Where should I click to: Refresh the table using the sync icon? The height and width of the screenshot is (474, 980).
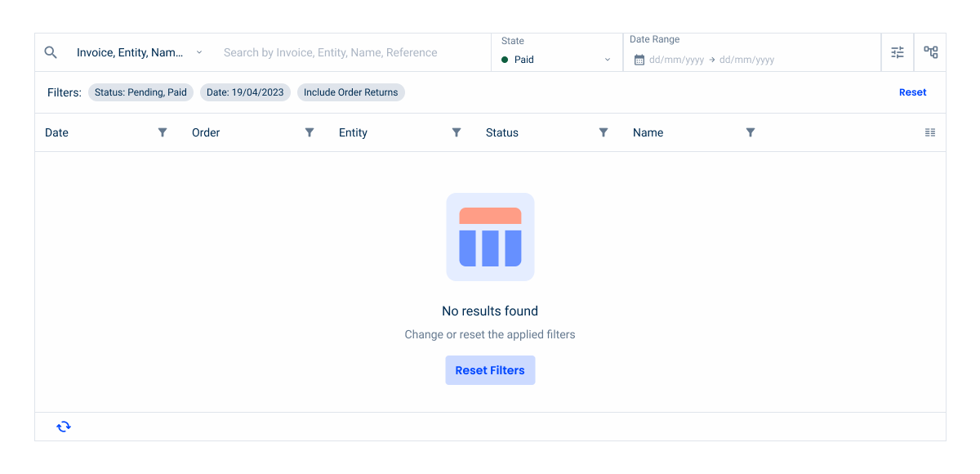64,427
